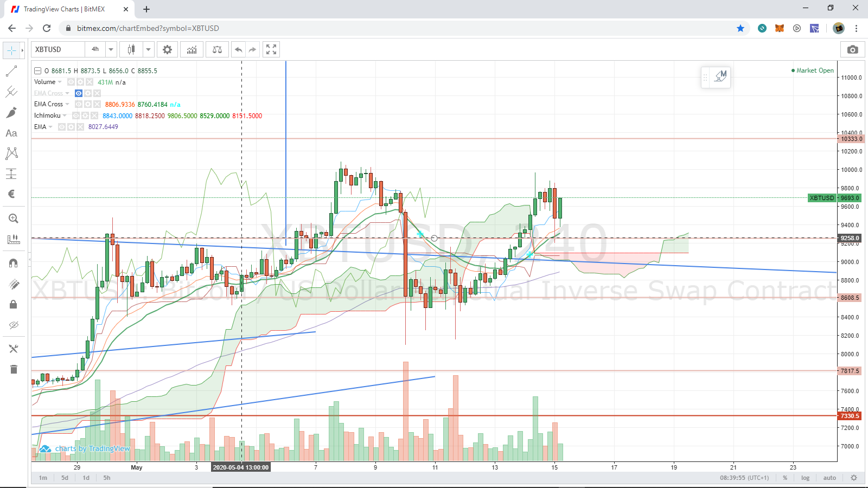
Task: Open the compare symbols scales icon
Action: 217,49
